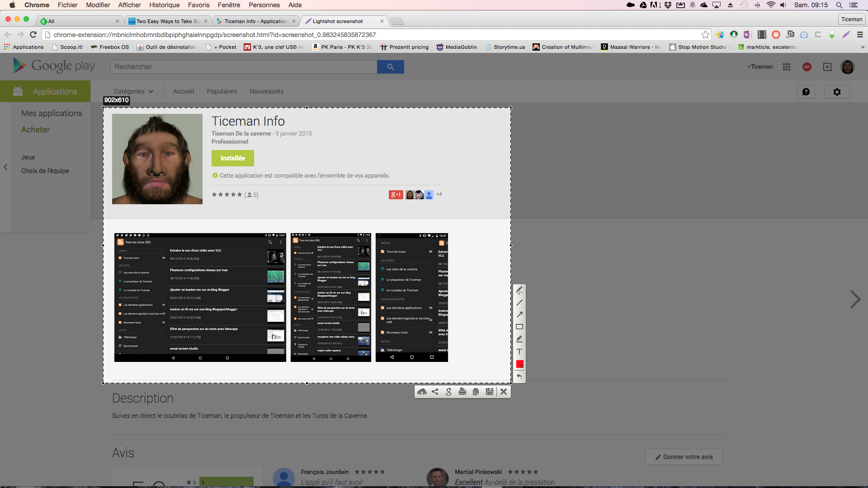Select Applications in sidebar
This screenshot has width=868, height=488.
pyautogui.click(x=45, y=91)
